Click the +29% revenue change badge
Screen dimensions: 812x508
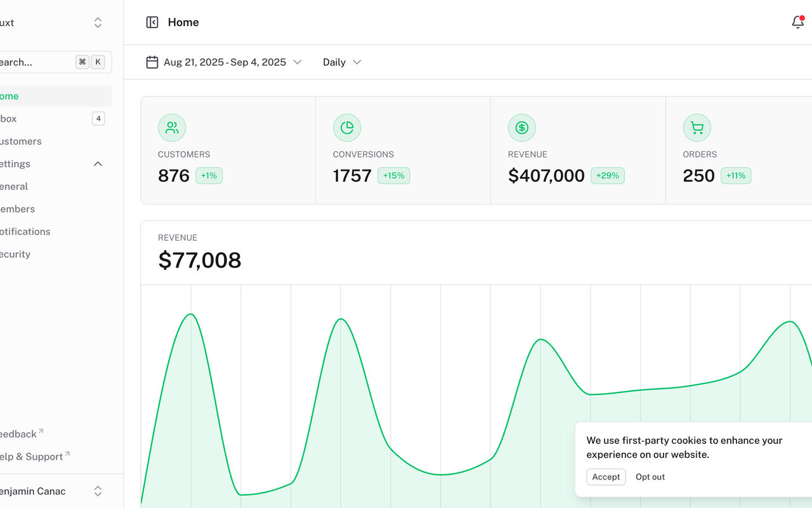pyautogui.click(x=608, y=176)
